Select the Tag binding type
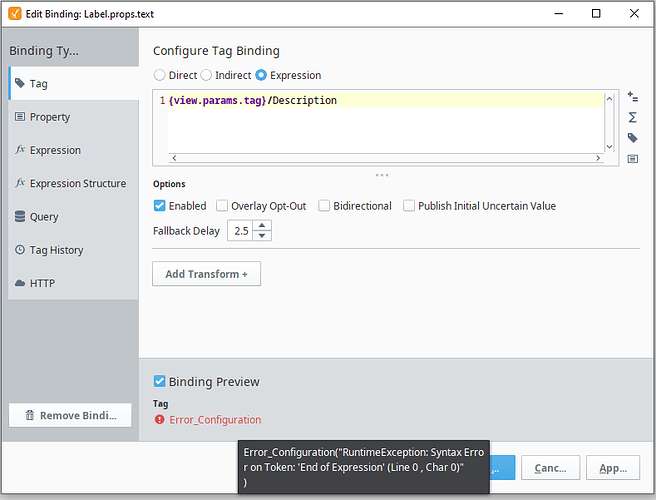Screen dimensions: 656x500 coord(74,83)
